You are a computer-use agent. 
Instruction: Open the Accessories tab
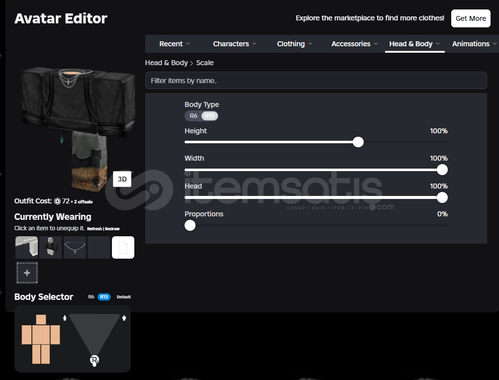[351, 44]
